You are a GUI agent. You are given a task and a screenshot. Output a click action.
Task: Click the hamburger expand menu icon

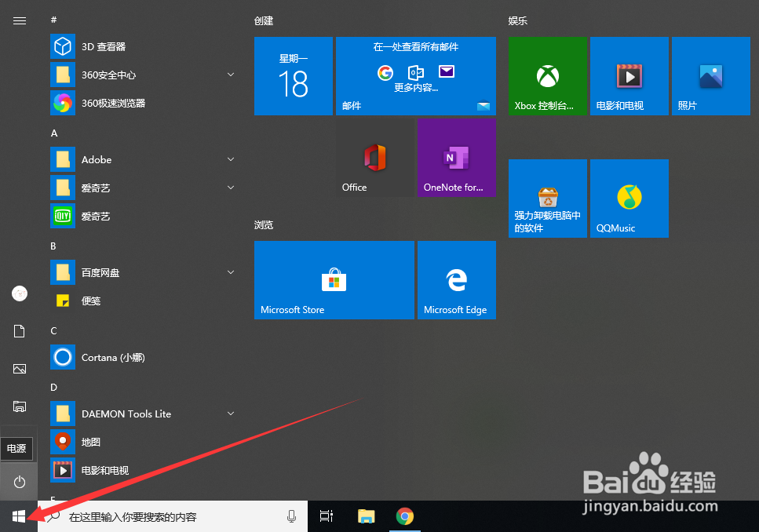20,21
